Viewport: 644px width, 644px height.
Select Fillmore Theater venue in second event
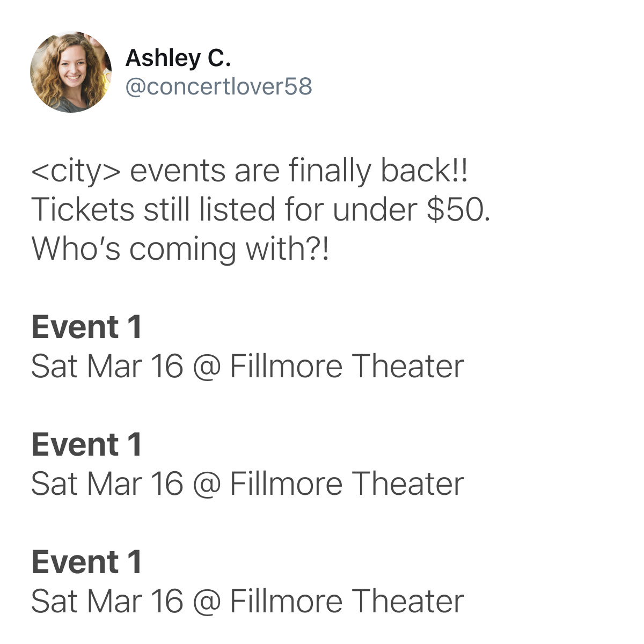click(x=347, y=484)
